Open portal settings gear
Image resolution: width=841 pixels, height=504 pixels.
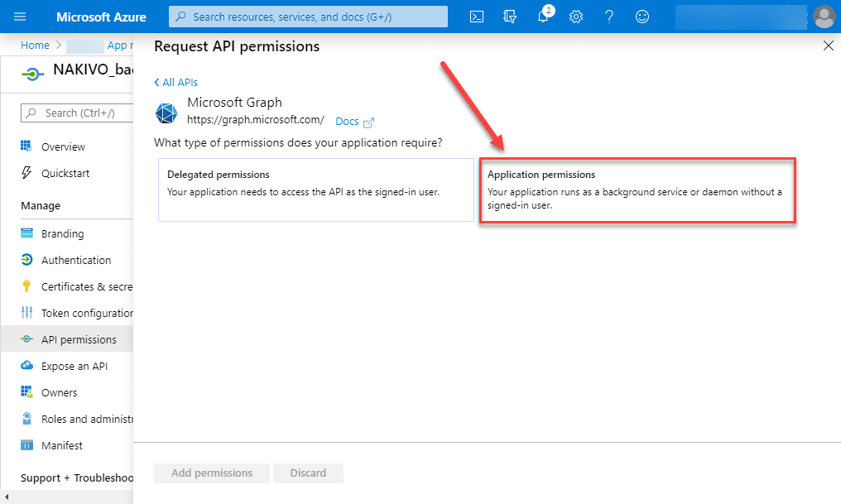(576, 17)
